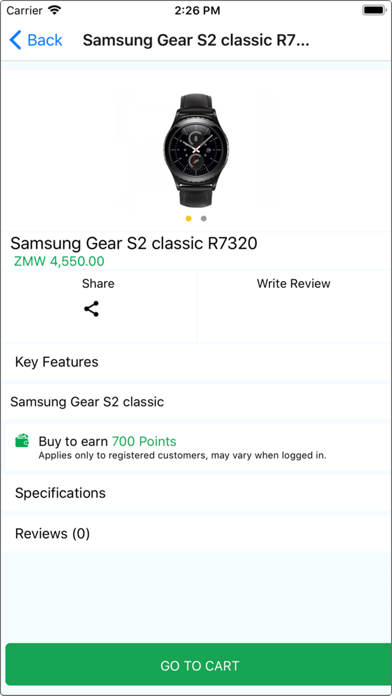Tap the green wallet points icon
The height and width of the screenshot is (696, 392).
pos(22,441)
